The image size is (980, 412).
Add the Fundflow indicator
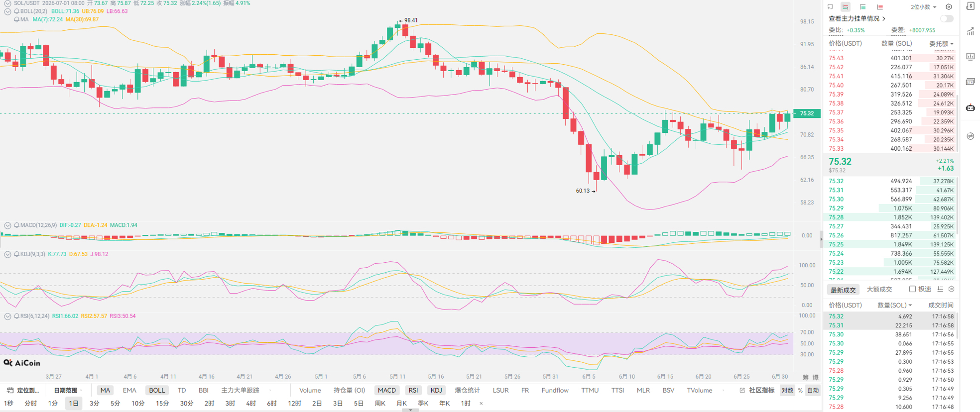pos(555,391)
